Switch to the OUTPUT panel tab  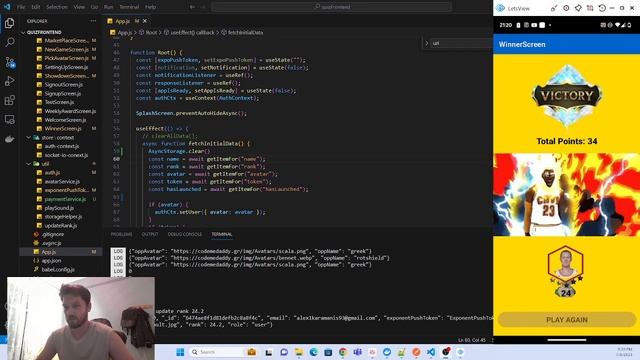click(150, 234)
